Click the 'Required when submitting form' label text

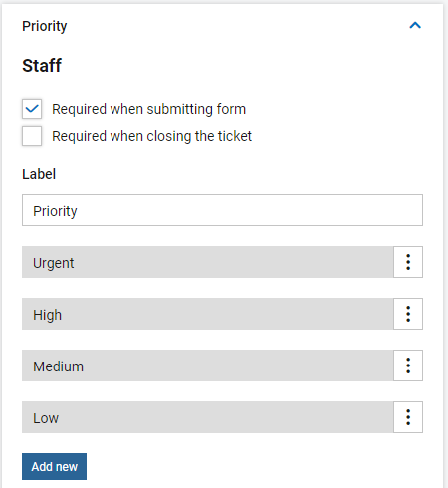coord(148,109)
